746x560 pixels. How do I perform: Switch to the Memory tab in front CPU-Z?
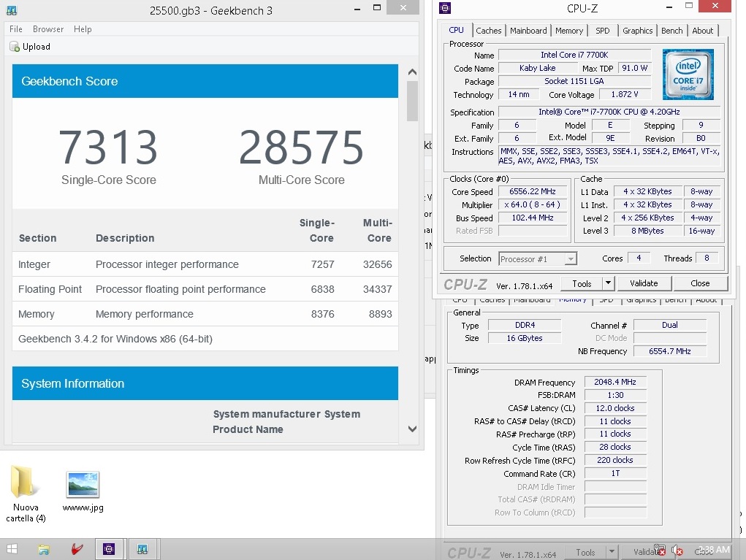point(569,31)
